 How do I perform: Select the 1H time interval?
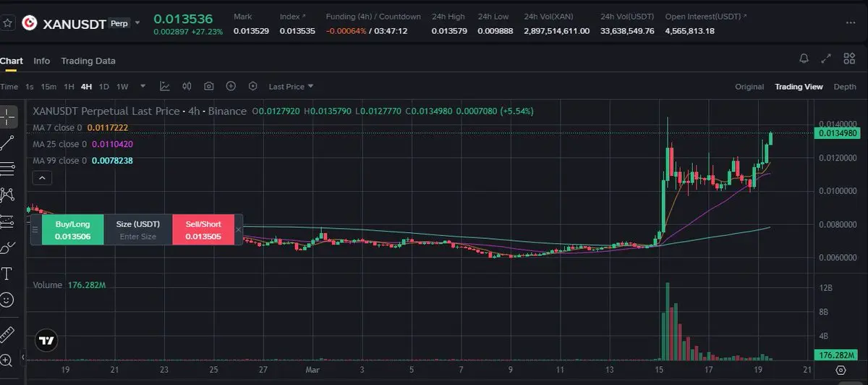69,87
